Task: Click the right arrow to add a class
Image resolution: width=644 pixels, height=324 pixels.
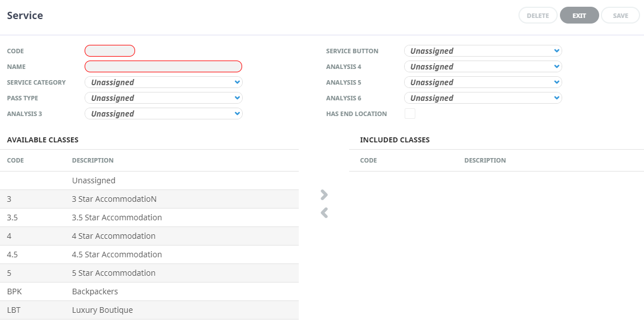Action: [324, 195]
